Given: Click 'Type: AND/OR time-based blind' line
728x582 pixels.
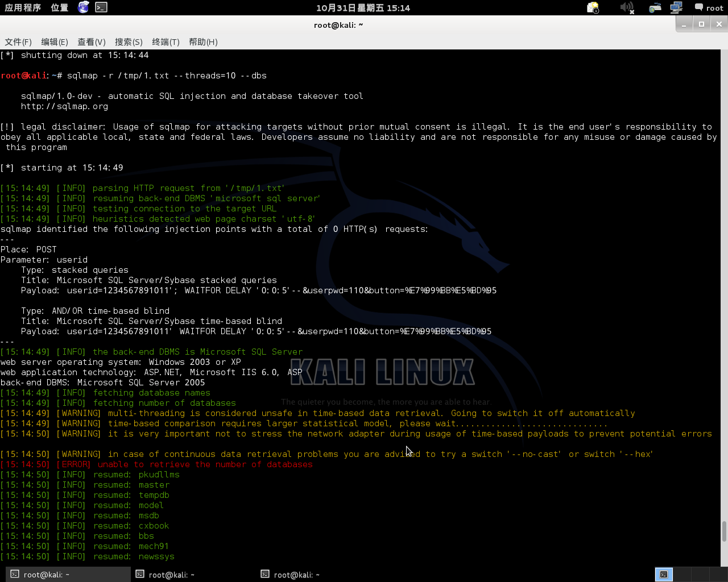Looking at the screenshot, I should 95,311.
